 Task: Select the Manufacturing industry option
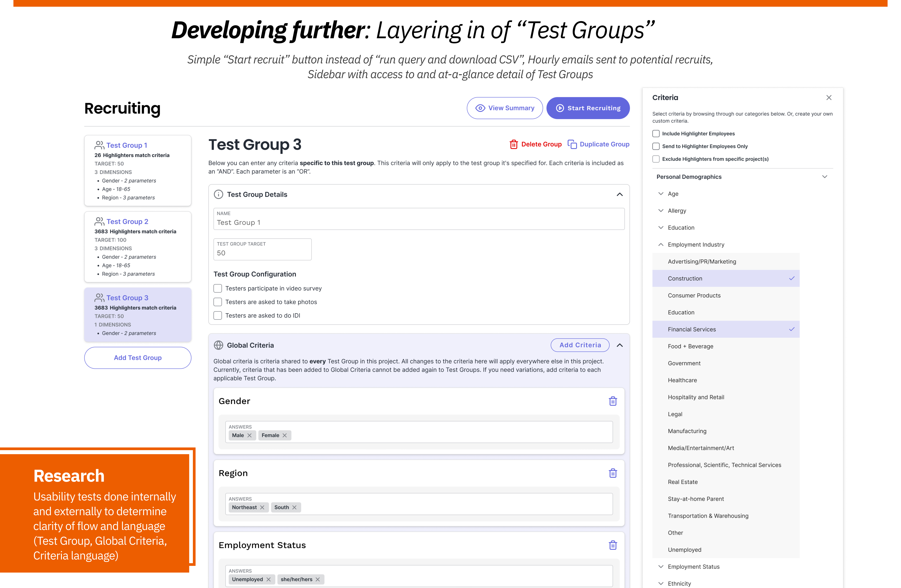pyautogui.click(x=726, y=431)
